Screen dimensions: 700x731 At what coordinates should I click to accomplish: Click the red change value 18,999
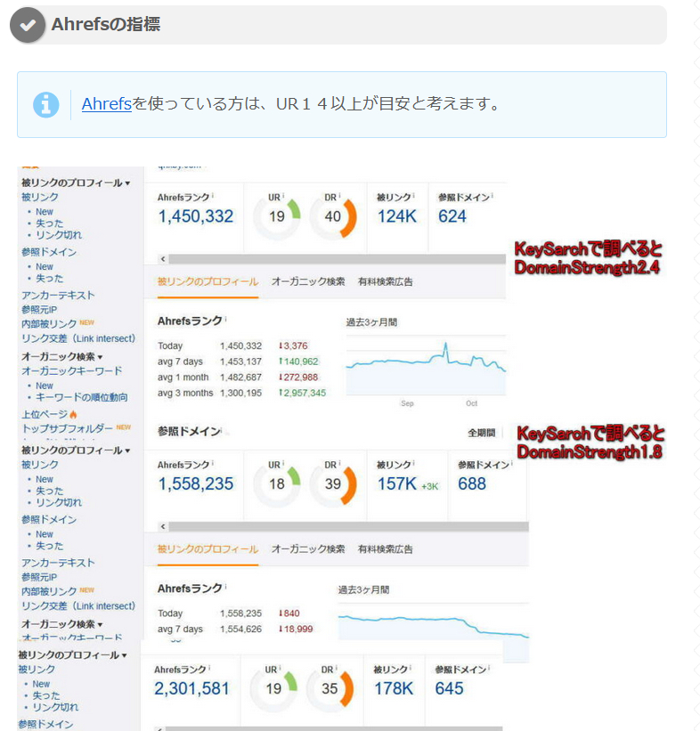[297, 629]
